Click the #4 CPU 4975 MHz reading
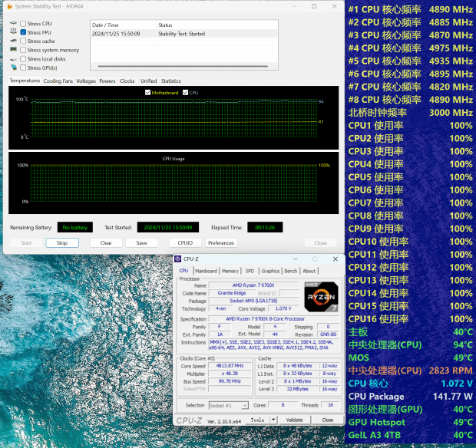Screen dimensions: 476x448 click(x=411, y=48)
